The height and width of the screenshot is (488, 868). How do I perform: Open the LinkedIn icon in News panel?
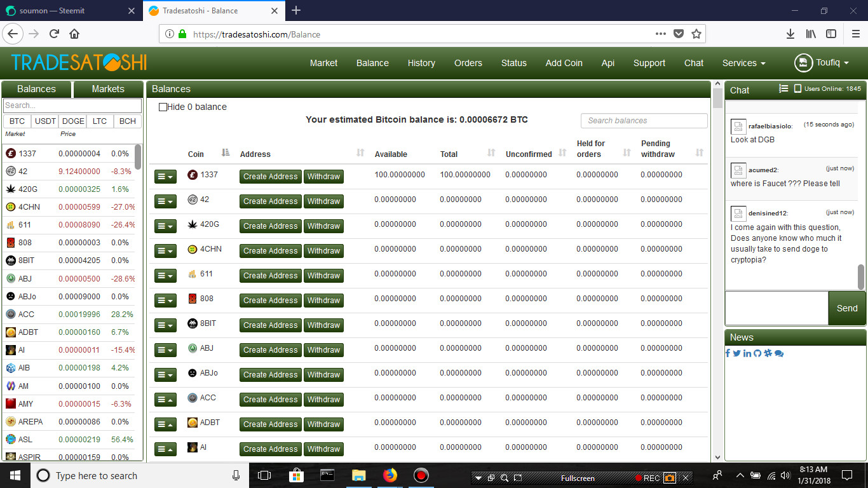(x=747, y=353)
